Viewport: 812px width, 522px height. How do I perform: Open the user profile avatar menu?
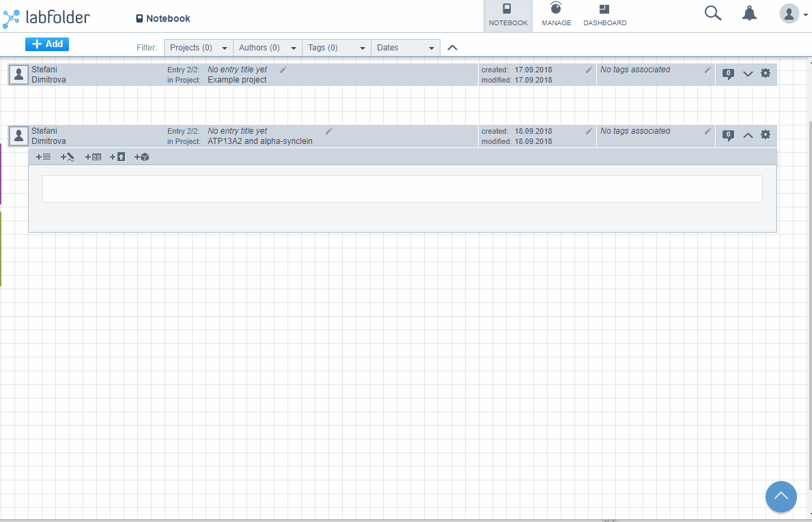789,14
